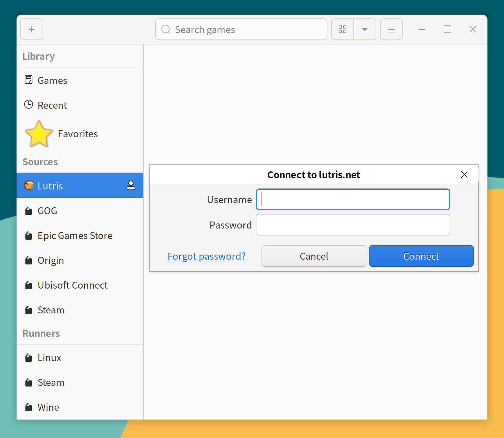Click the Connect button
Screen dimensions: 504x438
(x=421, y=256)
